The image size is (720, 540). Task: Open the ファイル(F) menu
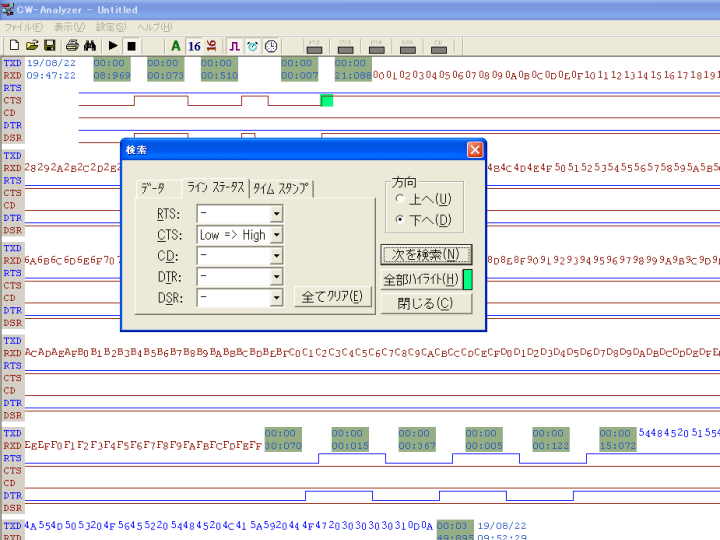point(24,27)
